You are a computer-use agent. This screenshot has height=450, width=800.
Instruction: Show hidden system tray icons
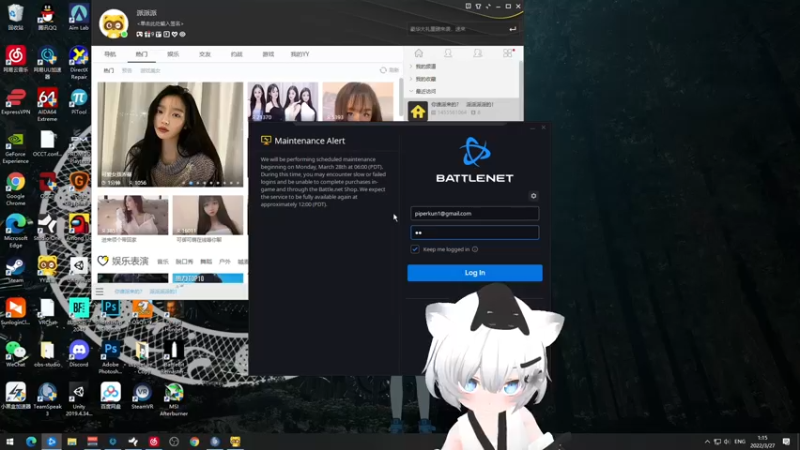pos(707,441)
